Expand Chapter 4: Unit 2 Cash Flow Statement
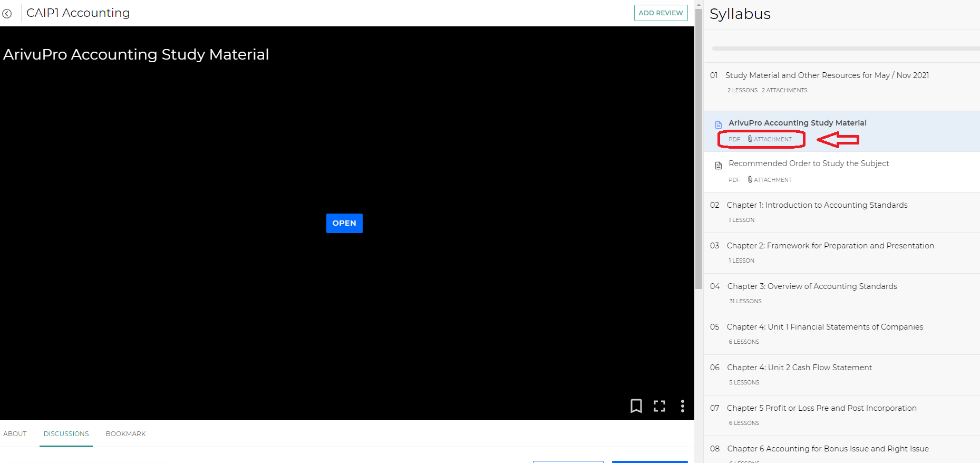This screenshot has width=980, height=463. [x=842, y=375]
